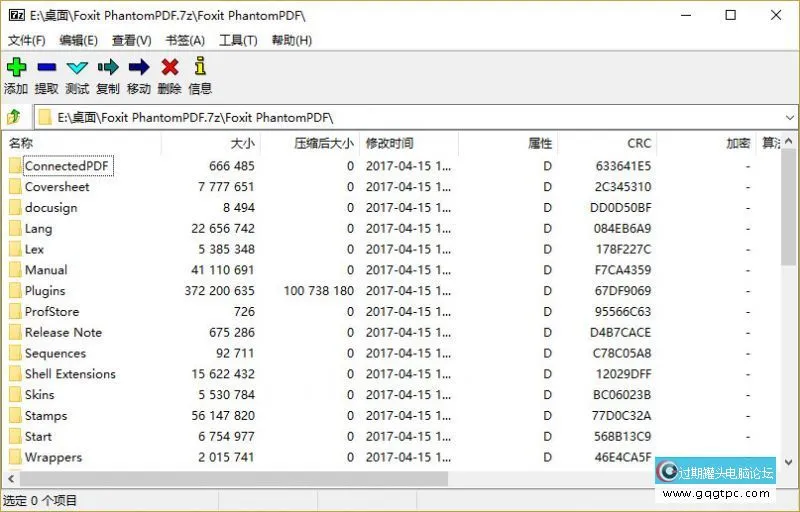Click the horizontal scrollbar left arrow
This screenshot has width=800, height=512.
point(11,479)
